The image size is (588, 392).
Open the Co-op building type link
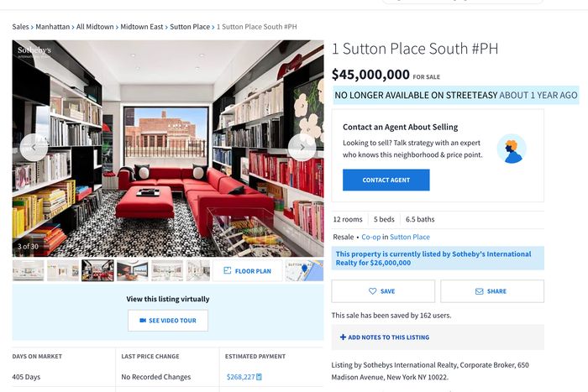point(371,237)
